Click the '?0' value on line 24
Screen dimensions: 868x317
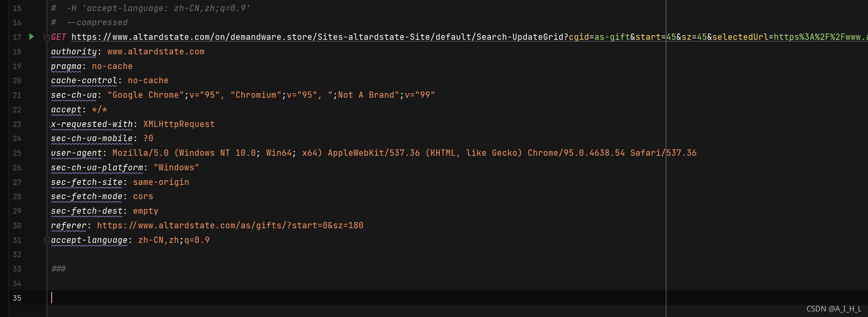pos(148,138)
